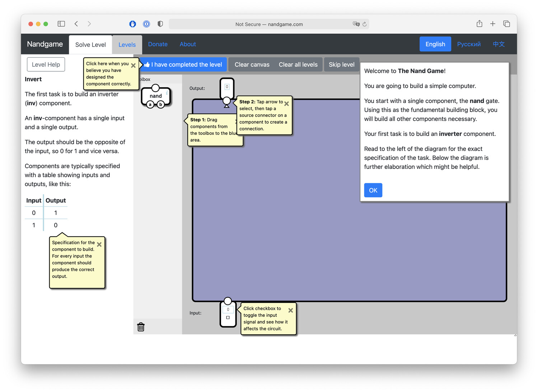Click the nand gate component in toolbox
The width and height of the screenshot is (538, 392).
[x=155, y=96]
